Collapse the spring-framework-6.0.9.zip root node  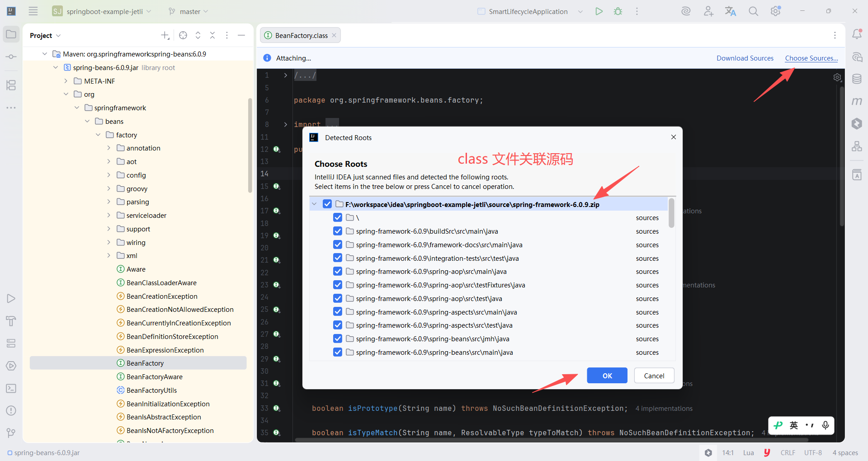click(314, 204)
